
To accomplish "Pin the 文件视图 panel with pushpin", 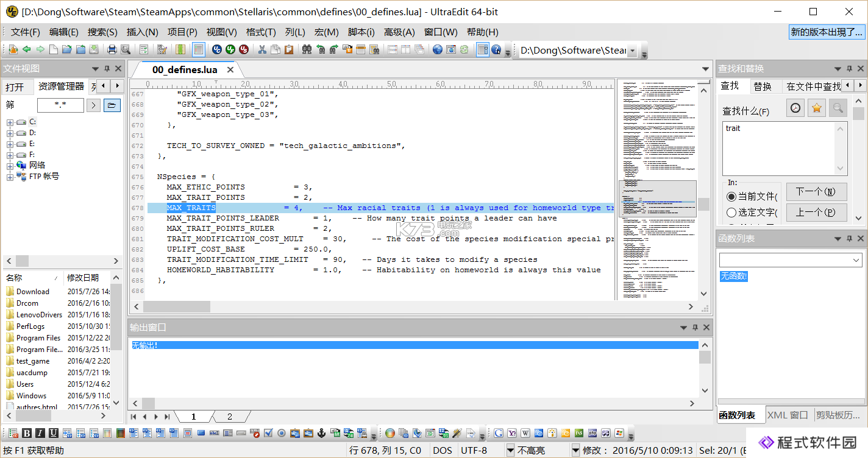I will pos(107,69).
